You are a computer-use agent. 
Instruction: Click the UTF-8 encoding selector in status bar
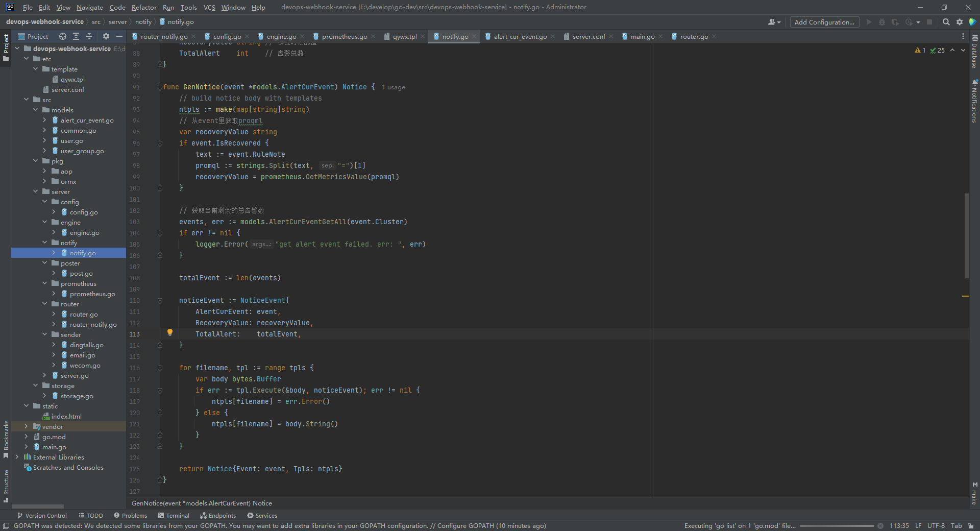click(x=936, y=525)
